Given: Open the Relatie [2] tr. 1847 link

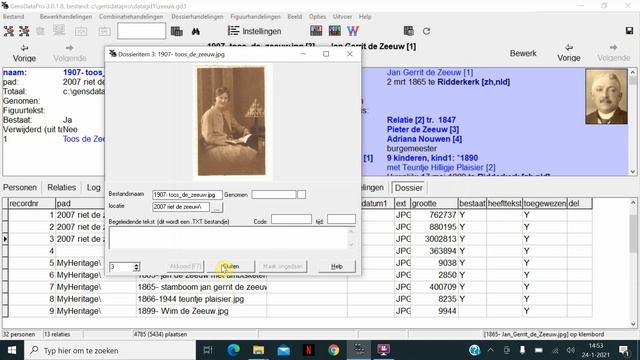Looking at the screenshot, I should click(x=421, y=120).
